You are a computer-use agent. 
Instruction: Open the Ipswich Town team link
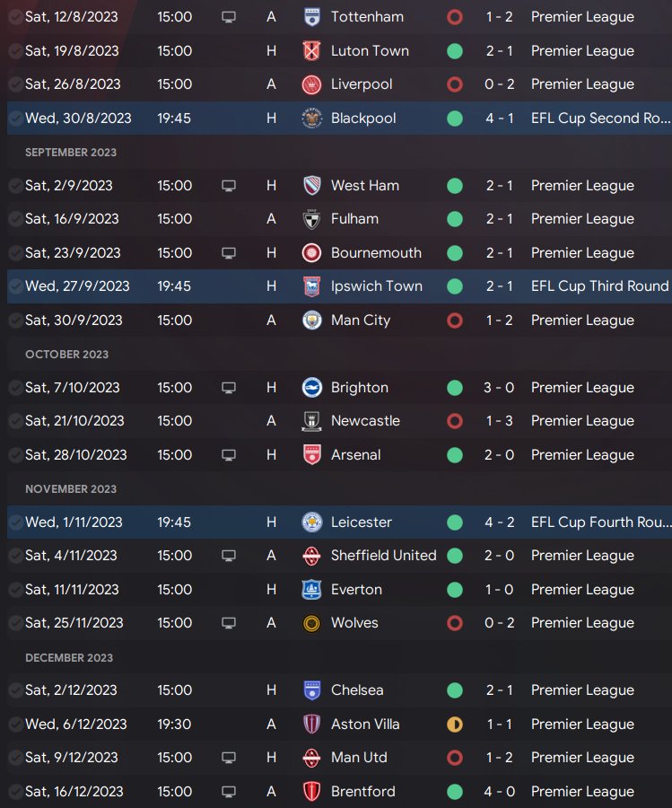click(376, 286)
